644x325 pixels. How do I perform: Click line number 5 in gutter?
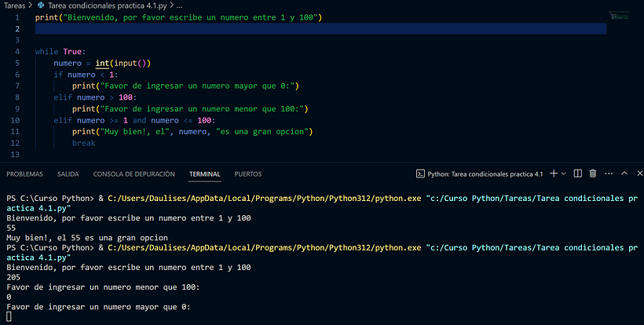(17, 63)
